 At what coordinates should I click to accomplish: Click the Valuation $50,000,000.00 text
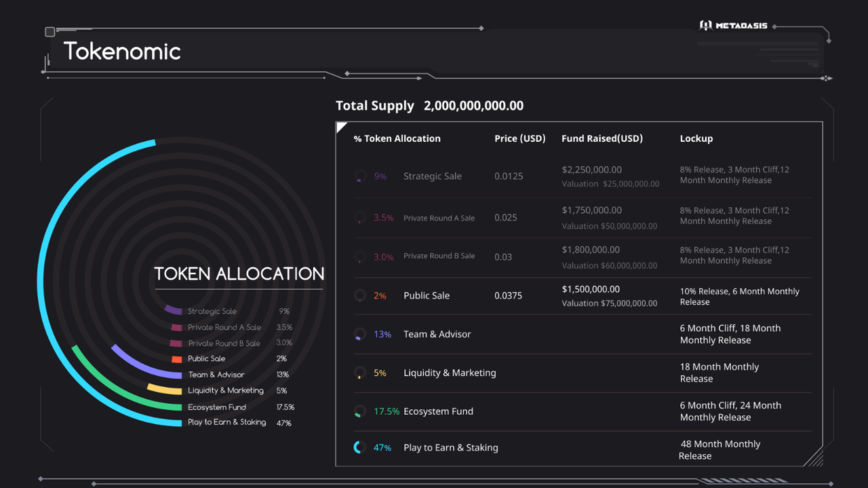tap(610, 226)
